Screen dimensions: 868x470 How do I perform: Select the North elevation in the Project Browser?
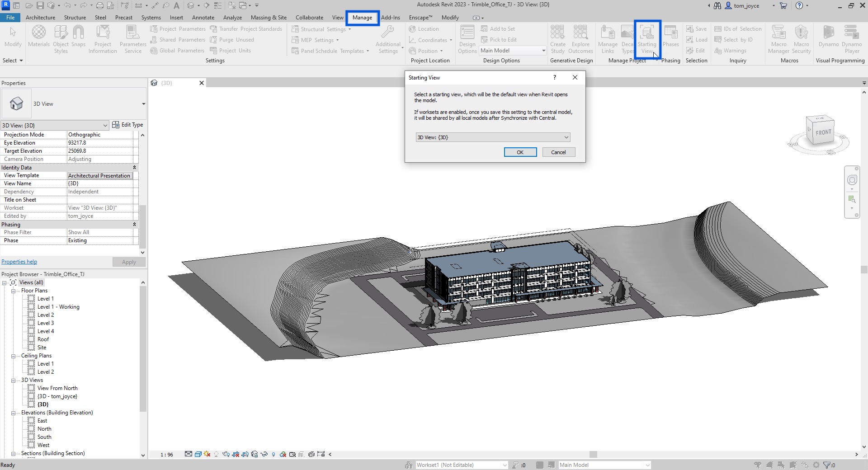pyautogui.click(x=44, y=428)
